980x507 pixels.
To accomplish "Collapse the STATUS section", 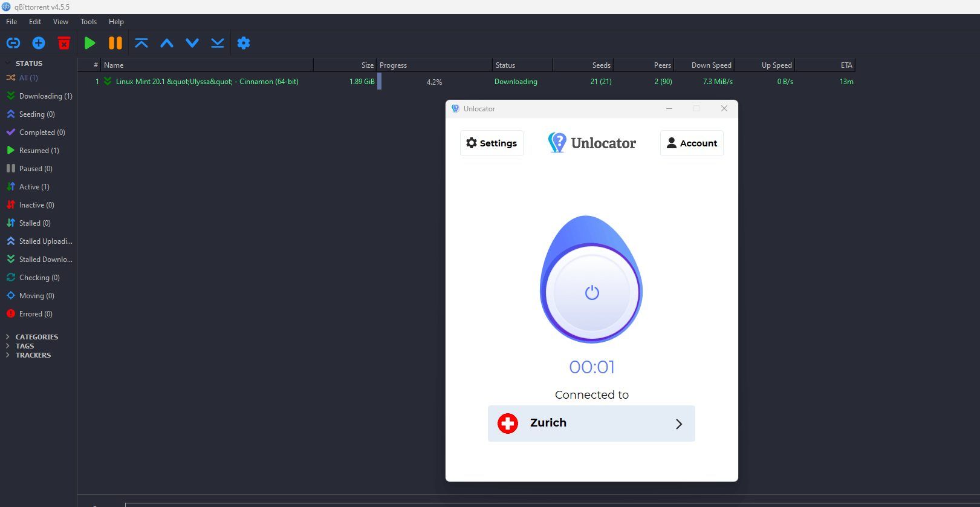I will pos(8,63).
